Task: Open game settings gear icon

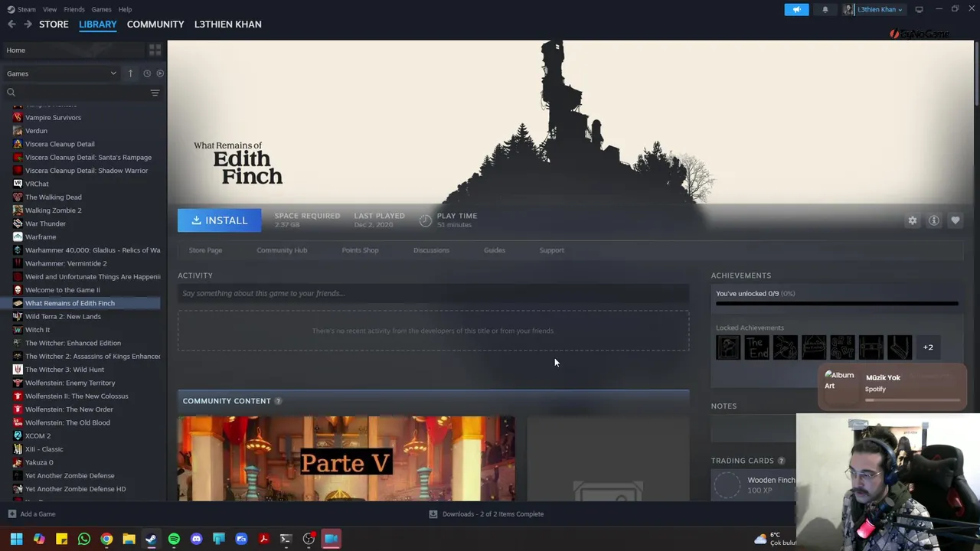Action: 913,220
